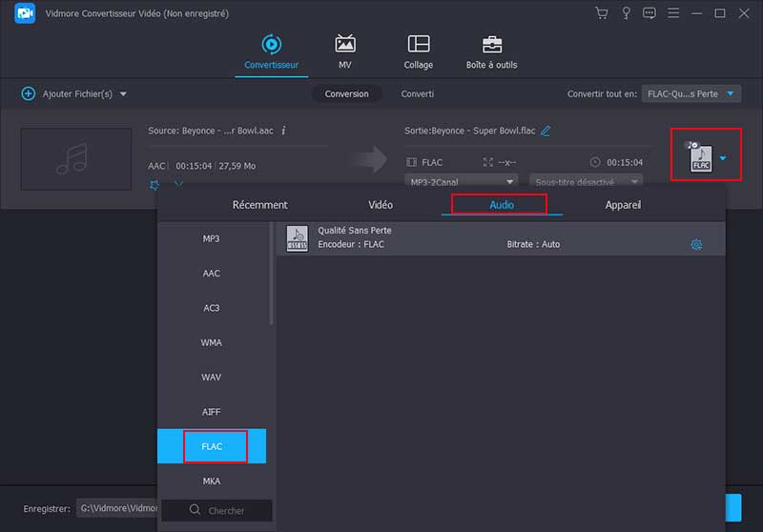Open the MP3-2Canal audio track dropdown
Screen dimensions: 763x532
[x=463, y=181]
